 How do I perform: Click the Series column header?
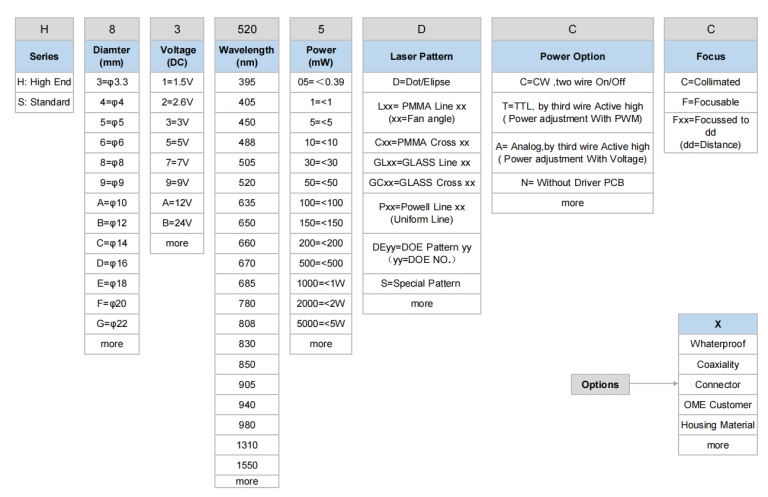[x=44, y=57]
